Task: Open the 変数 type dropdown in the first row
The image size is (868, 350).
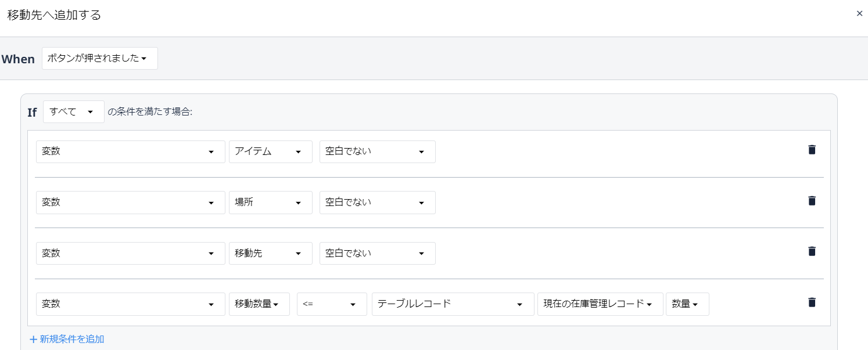Action: point(131,152)
